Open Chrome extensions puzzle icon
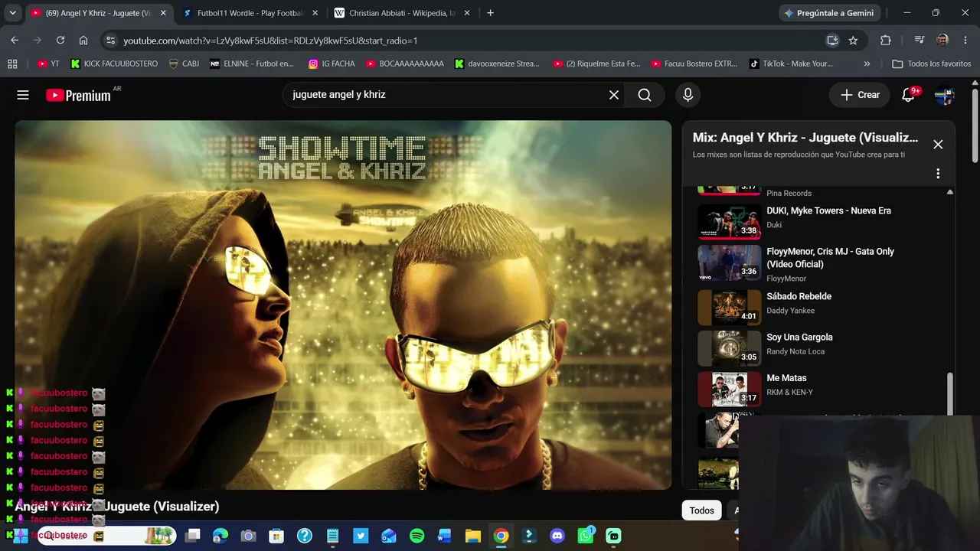 [886, 41]
